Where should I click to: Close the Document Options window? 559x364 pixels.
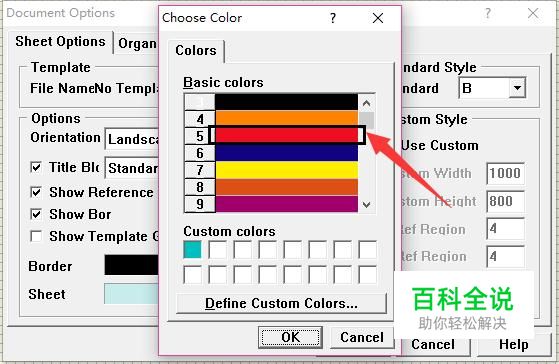click(x=533, y=14)
